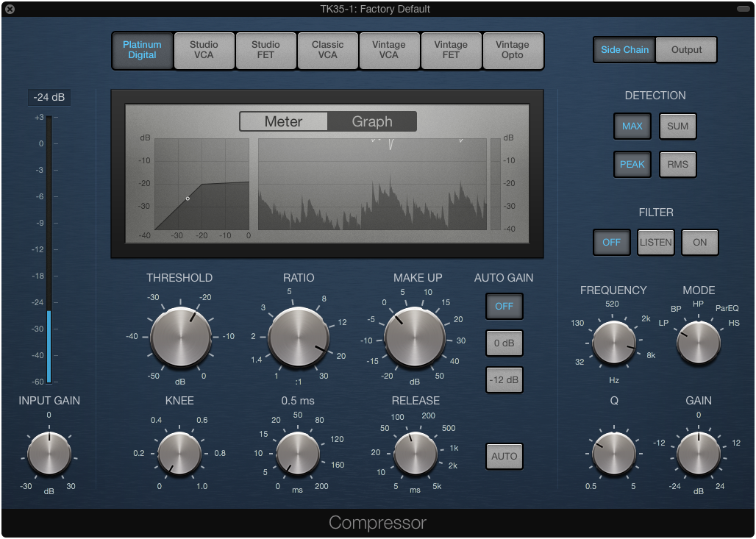Click the filter MODE knob
Viewport: 756px width, 539px height.
pyautogui.click(x=699, y=343)
